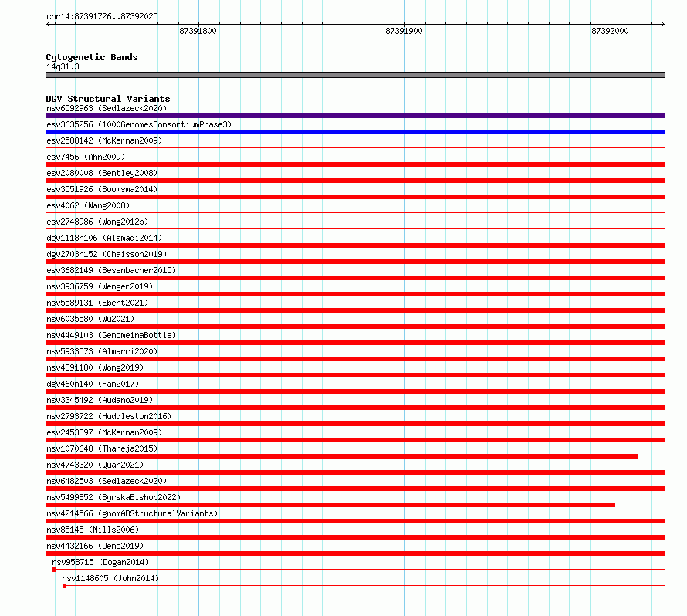The image size is (687, 616).
Task: Select dgv2703n152 (Chaisson2019) variant
Action: coord(107,254)
